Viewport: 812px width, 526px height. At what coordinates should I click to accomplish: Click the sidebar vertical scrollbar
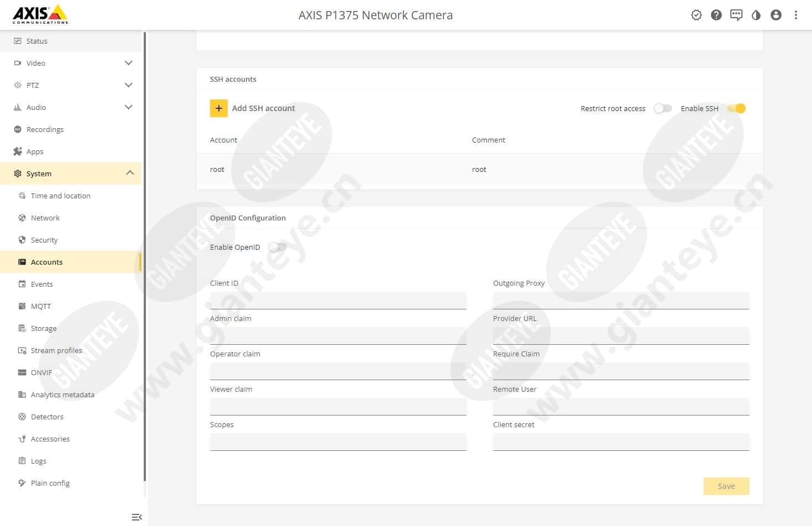coord(145,257)
